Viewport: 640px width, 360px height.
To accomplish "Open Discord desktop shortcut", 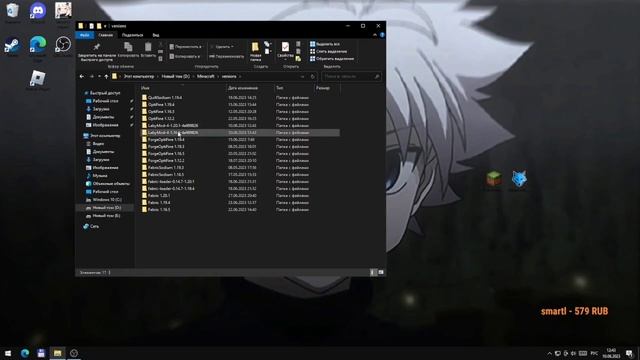I will tap(38, 12).
